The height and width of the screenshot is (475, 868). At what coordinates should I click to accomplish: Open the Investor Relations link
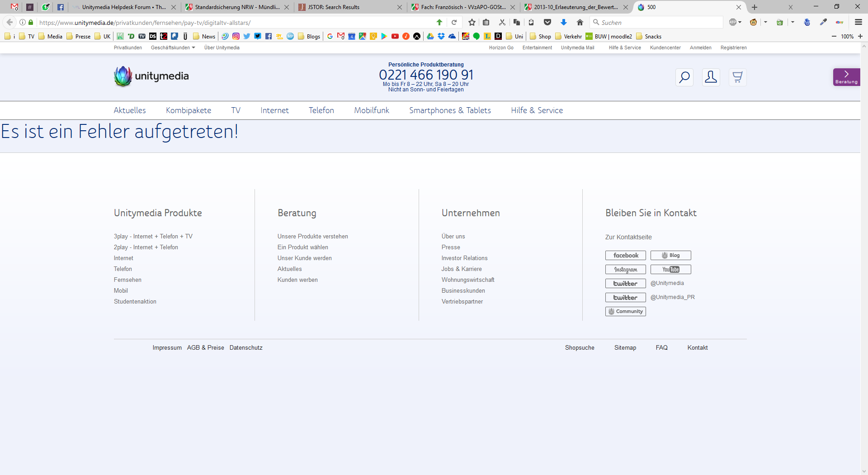point(464,258)
